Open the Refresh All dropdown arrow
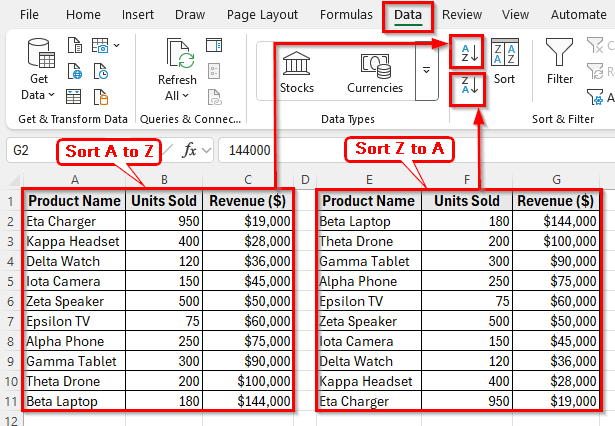 point(186,96)
